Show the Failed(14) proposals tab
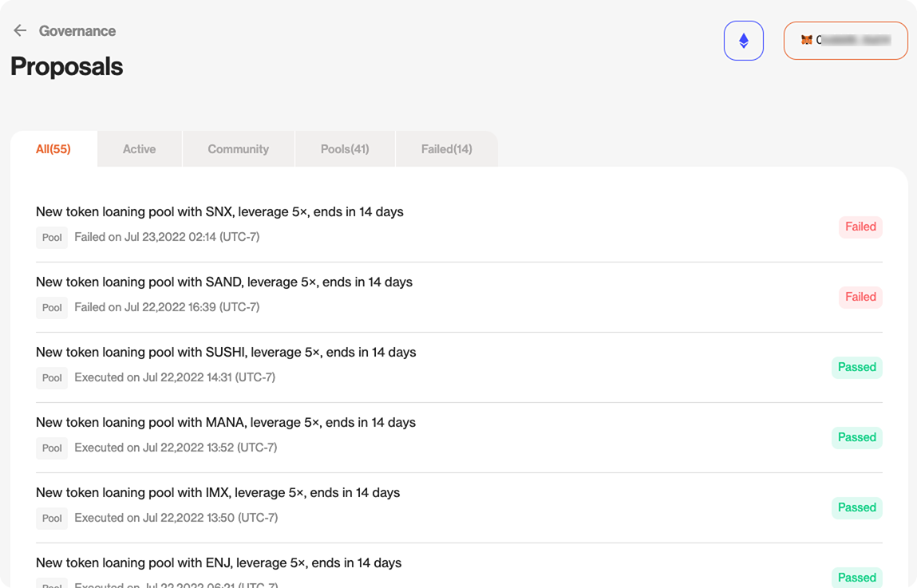Image resolution: width=917 pixels, height=588 pixels. pos(446,149)
